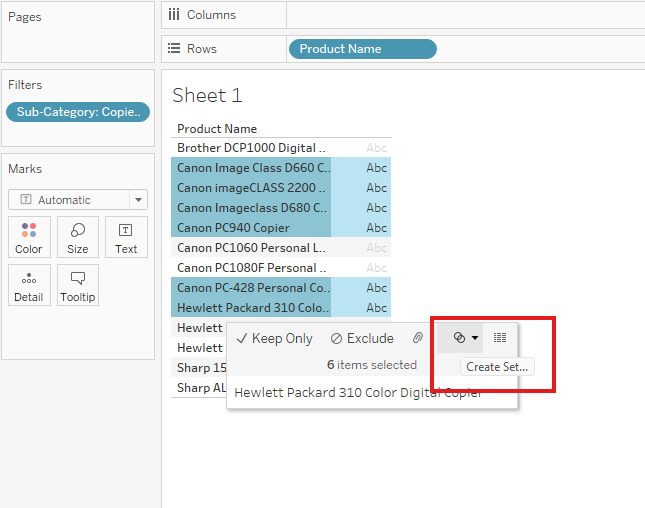Select Canon PC1060 Personal row
The width and height of the screenshot is (645, 508).
251,248
